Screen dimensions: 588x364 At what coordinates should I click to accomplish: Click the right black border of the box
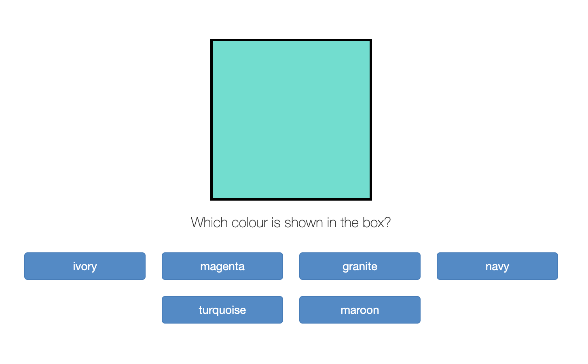[x=371, y=120]
